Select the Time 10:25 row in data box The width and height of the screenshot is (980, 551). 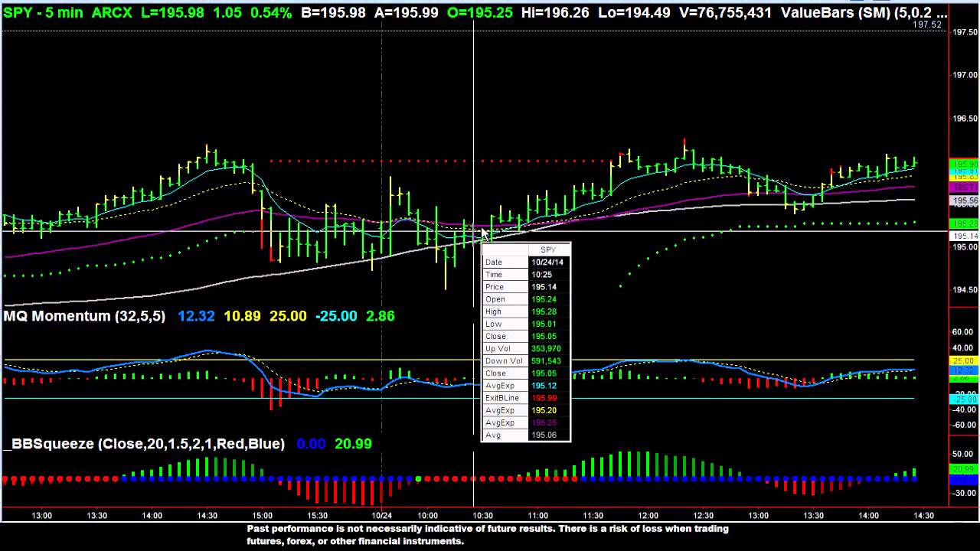[526, 274]
